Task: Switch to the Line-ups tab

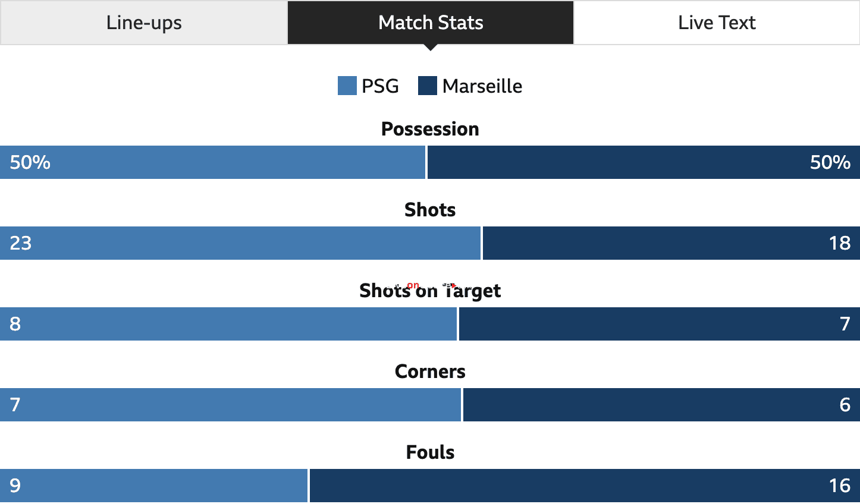Action: (144, 23)
